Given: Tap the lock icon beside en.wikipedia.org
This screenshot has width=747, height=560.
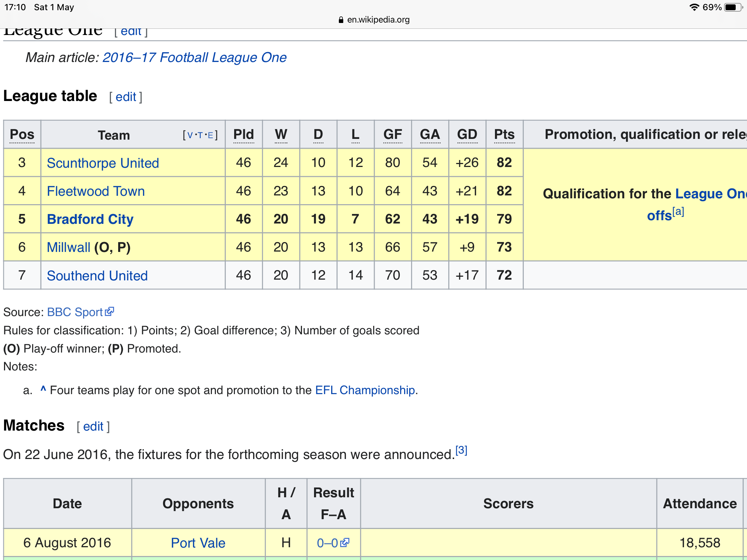Looking at the screenshot, I should point(341,20).
